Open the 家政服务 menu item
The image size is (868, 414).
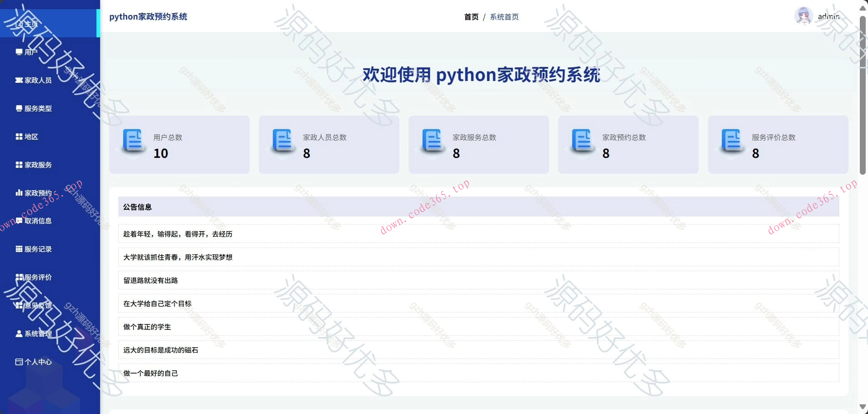[50, 165]
